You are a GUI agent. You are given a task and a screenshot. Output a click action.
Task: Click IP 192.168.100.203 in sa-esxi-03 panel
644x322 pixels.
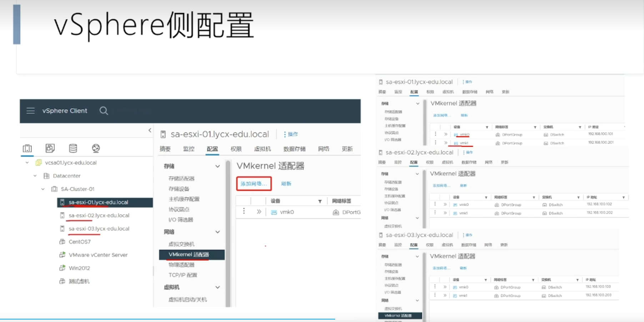[599, 295]
